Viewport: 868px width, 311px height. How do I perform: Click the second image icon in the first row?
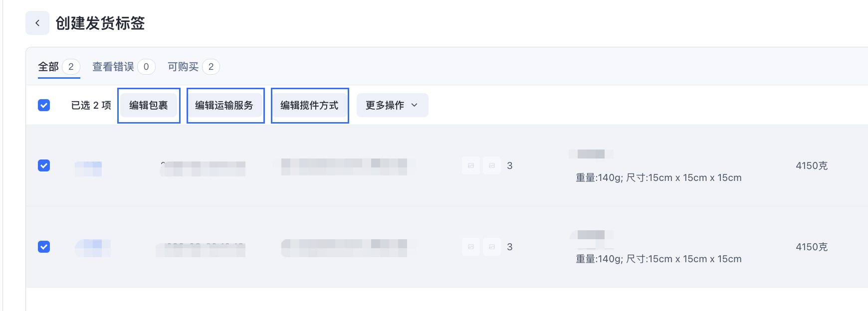(492, 165)
